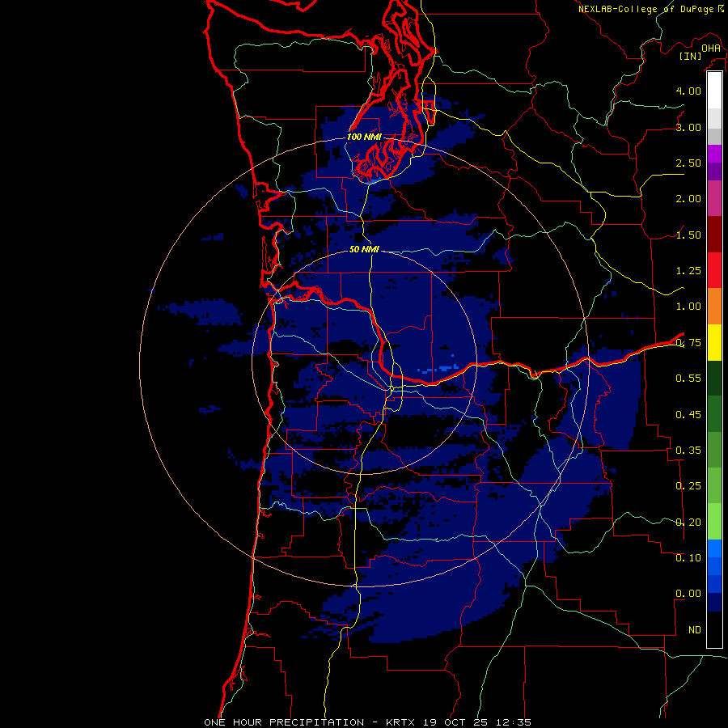This screenshot has width=728, height=728.
Task: Click the darkest green legend swatch
Action: (714, 378)
